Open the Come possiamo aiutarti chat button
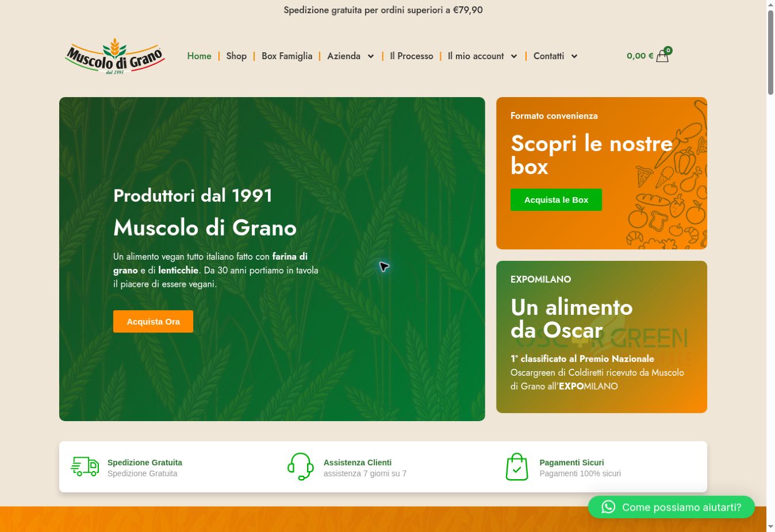This screenshot has width=775, height=532. coord(671,507)
